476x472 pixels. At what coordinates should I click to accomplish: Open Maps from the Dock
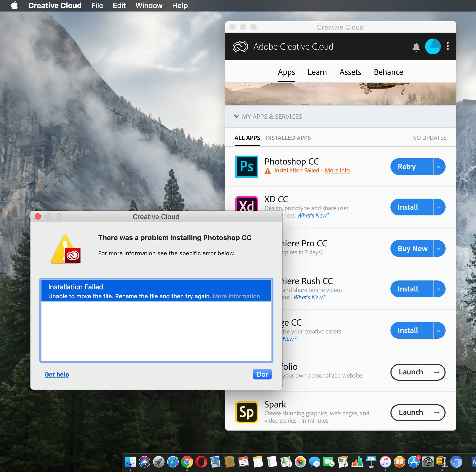pos(286,462)
